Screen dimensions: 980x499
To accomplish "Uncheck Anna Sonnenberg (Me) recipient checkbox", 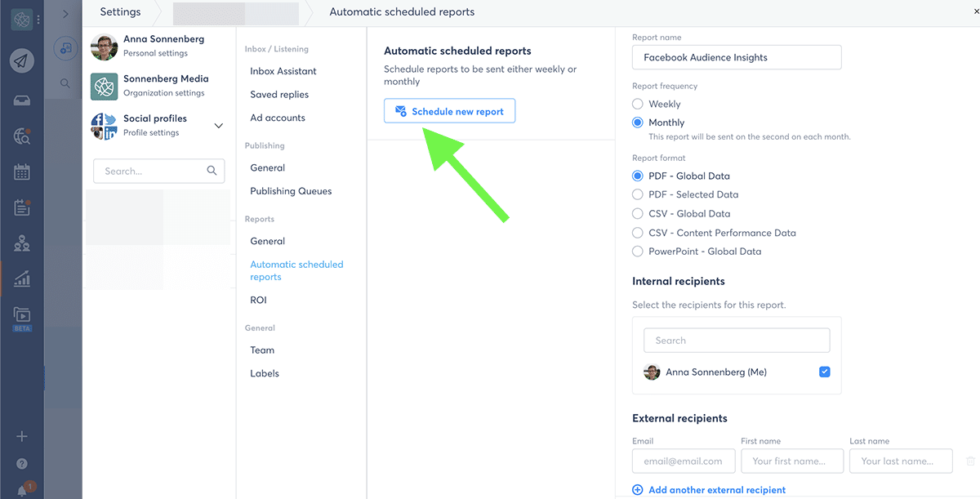I will pos(824,372).
